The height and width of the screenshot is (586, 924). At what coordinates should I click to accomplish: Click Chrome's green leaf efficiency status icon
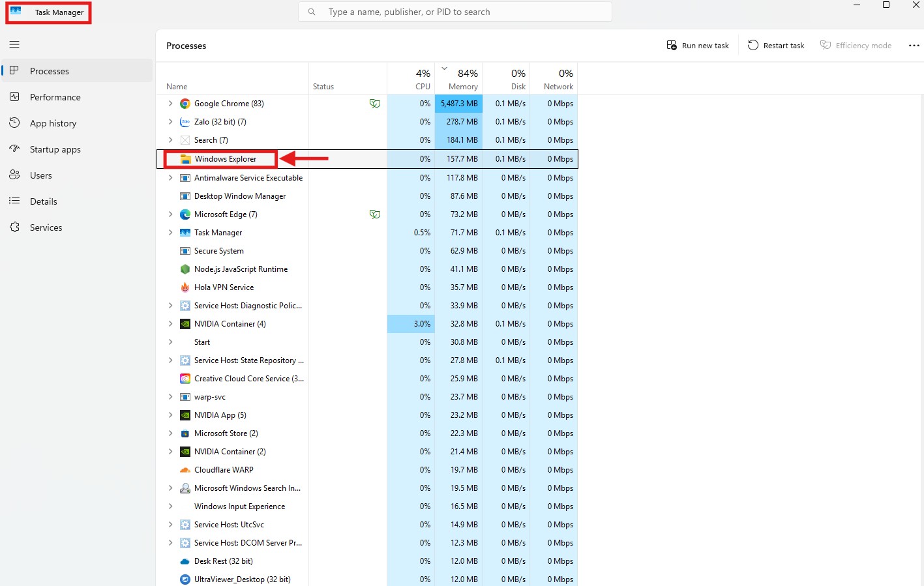[x=375, y=104]
